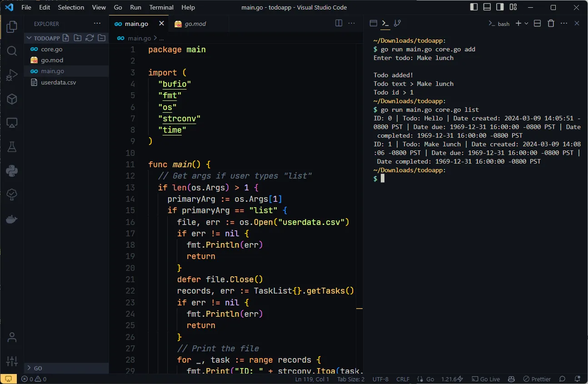The width and height of the screenshot is (588, 384).
Task: Launch a new terminal with plus button
Action: click(518, 23)
